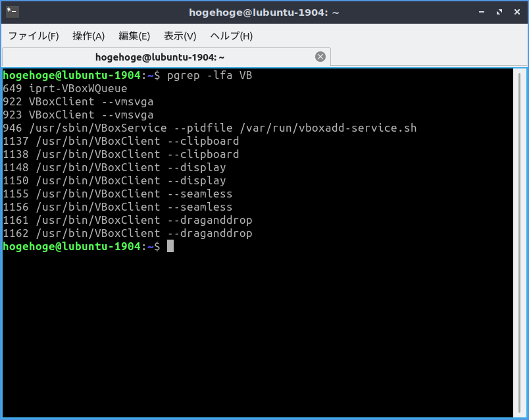This screenshot has width=529, height=420.
Task: Close the hogehoge@lubuntu-1904 tab
Action: (320, 57)
